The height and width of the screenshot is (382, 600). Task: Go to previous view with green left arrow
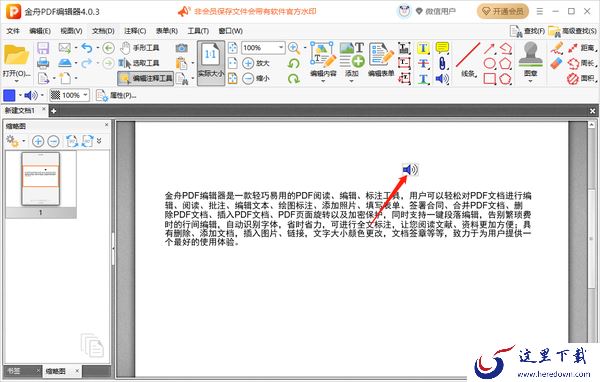coord(108,48)
